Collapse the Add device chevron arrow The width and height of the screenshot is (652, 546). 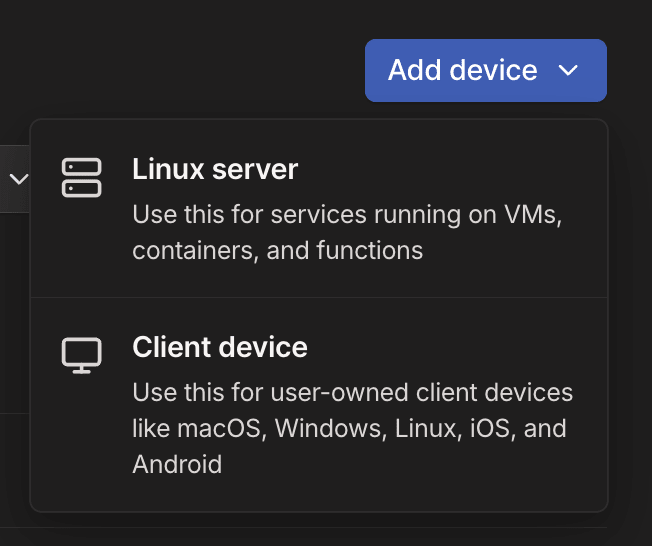point(568,70)
